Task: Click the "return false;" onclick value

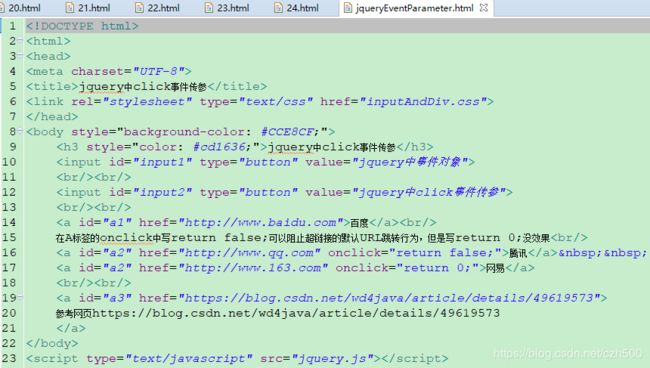Action: [x=446, y=253]
